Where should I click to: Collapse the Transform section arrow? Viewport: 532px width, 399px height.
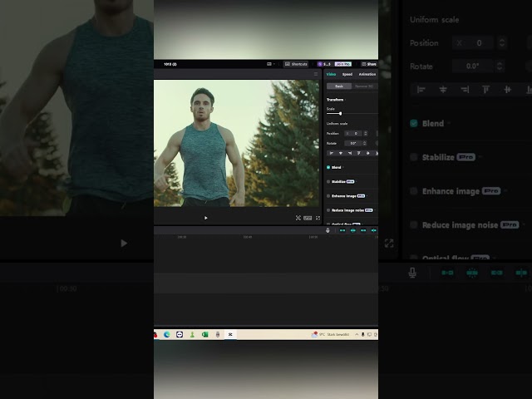click(346, 100)
